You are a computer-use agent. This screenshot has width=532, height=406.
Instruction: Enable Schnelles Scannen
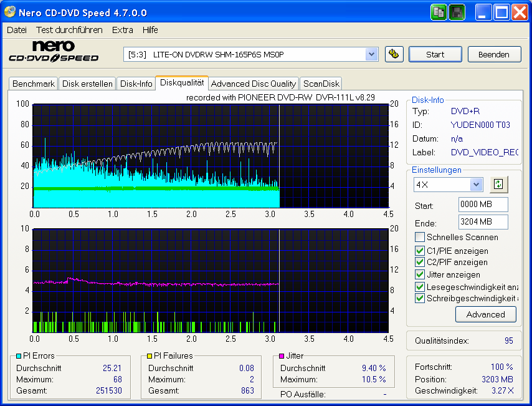point(420,237)
